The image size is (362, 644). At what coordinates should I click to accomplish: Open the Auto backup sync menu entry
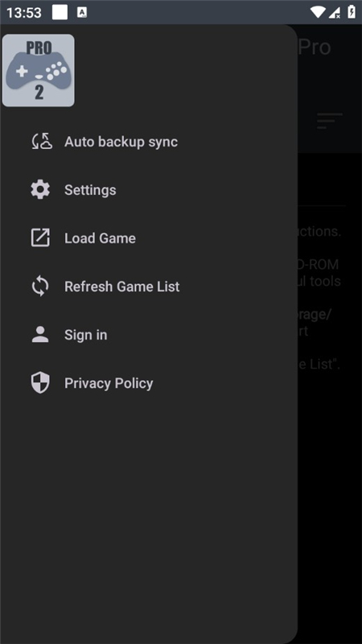149,142
